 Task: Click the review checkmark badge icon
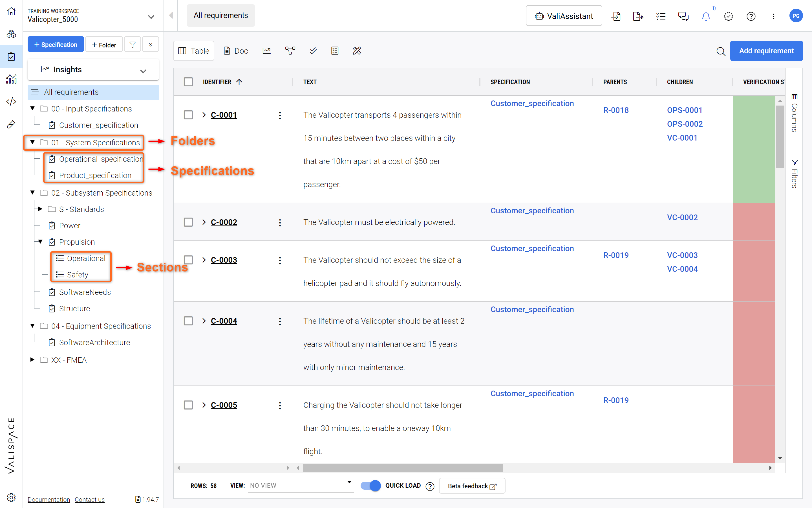(x=729, y=16)
